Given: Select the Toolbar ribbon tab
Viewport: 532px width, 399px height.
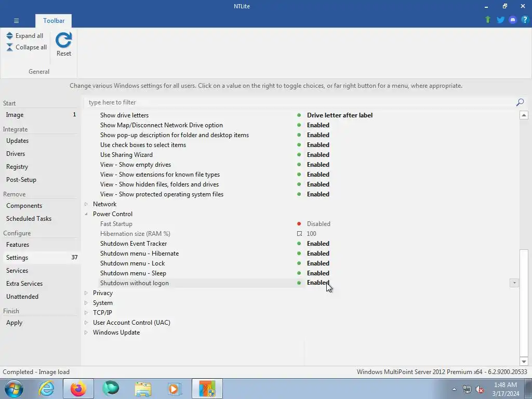Looking at the screenshot, I should pyautogui.click(x=54, y=21).
